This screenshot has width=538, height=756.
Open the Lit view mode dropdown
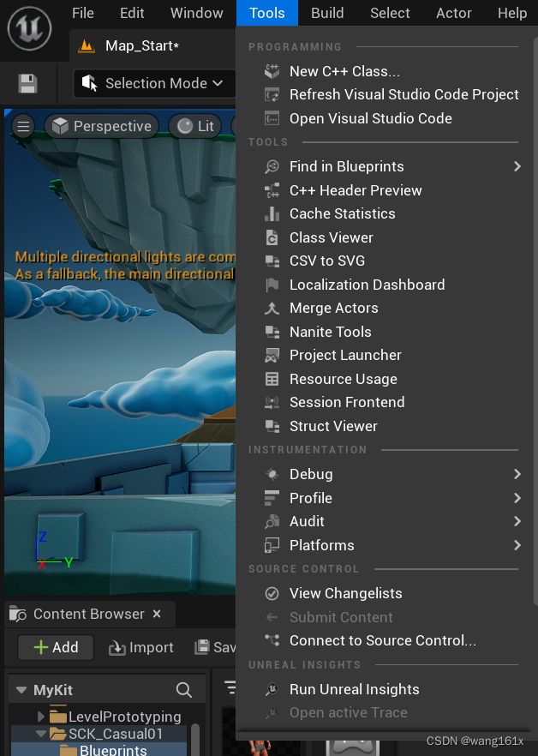click(195, 126)
